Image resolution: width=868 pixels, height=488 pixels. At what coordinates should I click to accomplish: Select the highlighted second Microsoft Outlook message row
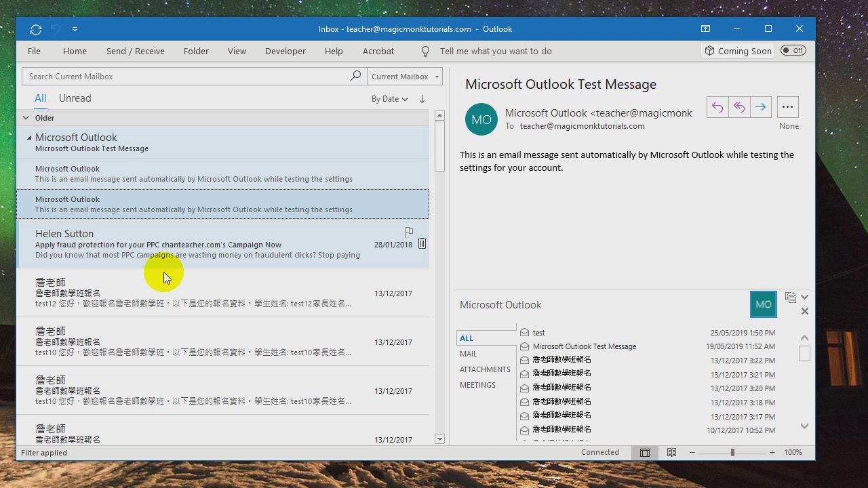[x=222, y=204]
